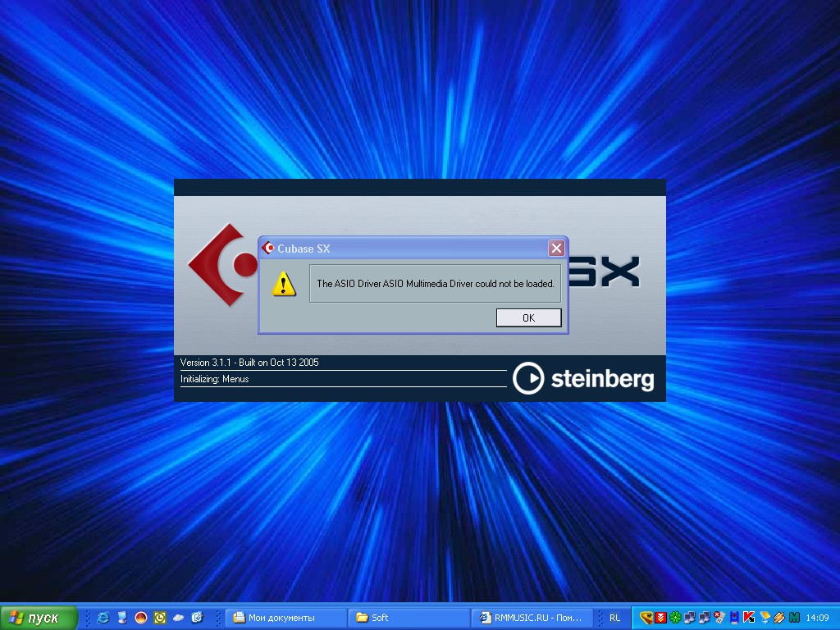Close the Cubase SX dialog with the X button
The image size is (840, 630).
[556, 248]
